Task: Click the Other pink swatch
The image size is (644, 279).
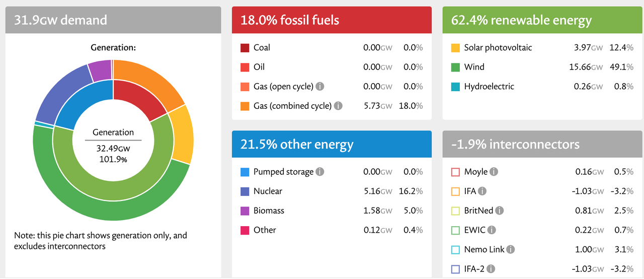Action: [245, 230]
